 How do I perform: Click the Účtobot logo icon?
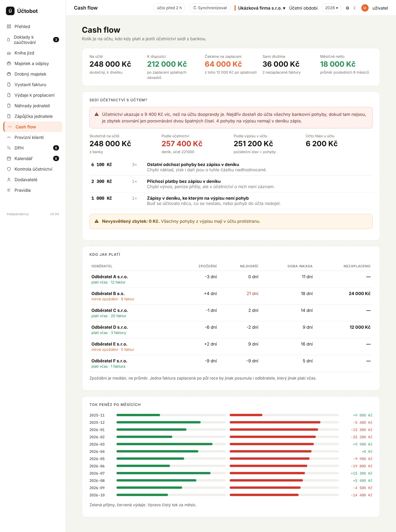point(10,11)
